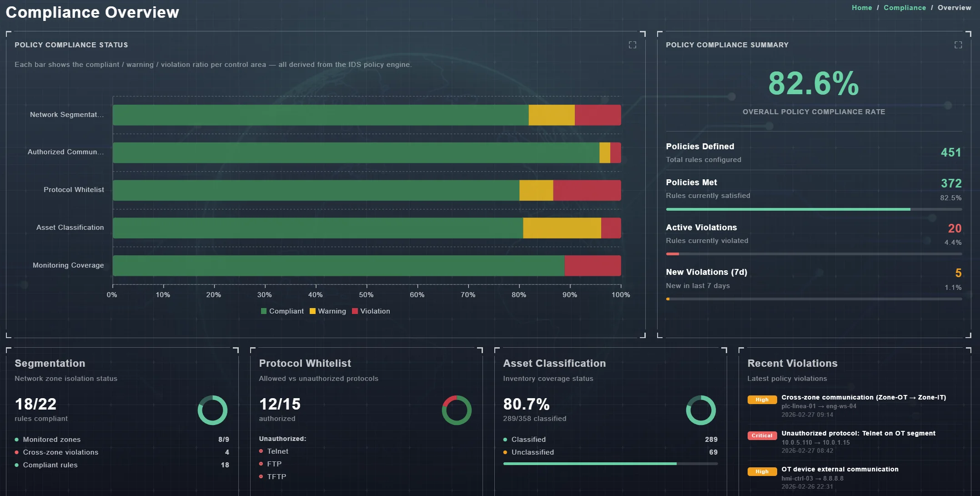Click the Segmentation donut chart
This screenshot has height=496, width=980.
point(212,410)
